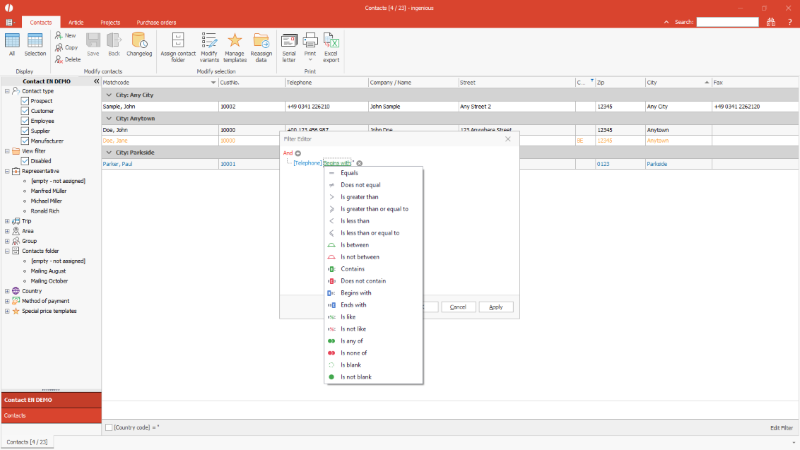The image size is (800, 450).
Task: Expand the Country tree node
Action: [x=8, y=290]
